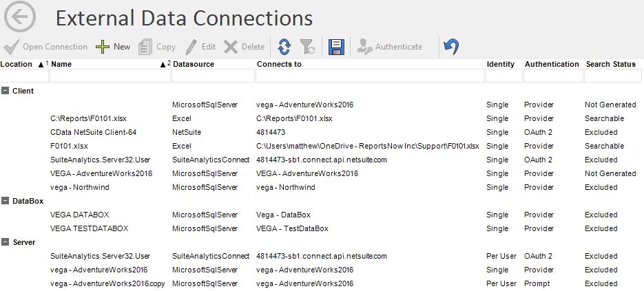Click the clear filter funnel icon
This screenshot has height=291, width=644.
(308, 47)
